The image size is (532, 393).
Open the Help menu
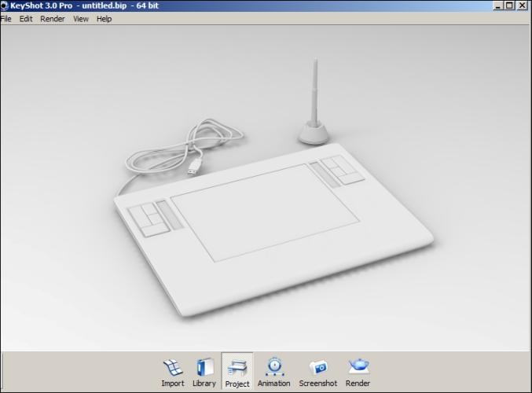click(104, 19)
